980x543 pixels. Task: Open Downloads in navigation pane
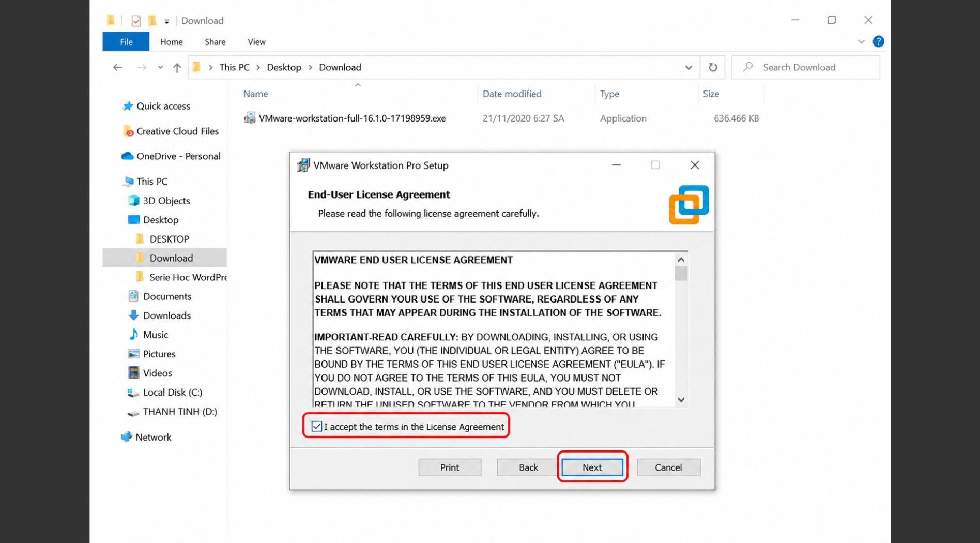click(x=166, y=315)
